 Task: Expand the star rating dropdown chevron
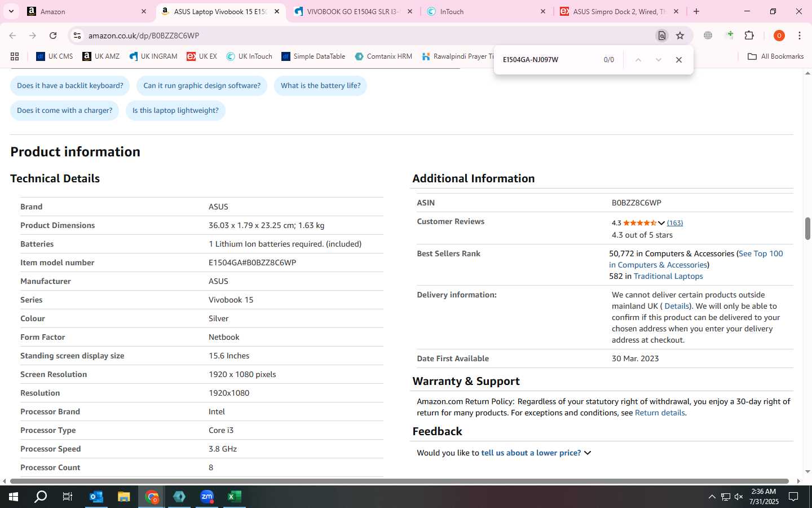661,223
